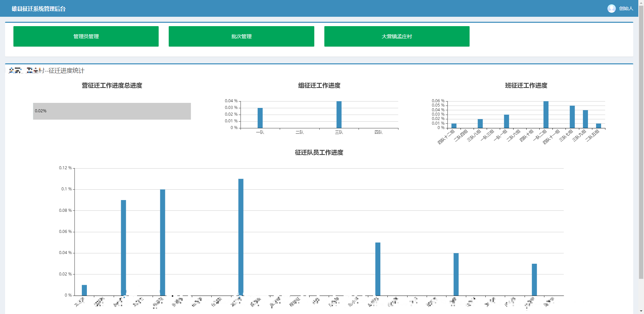Click the vertical scrollbar thumb
Screen dimensions: 644x314
tap(641, 141)
